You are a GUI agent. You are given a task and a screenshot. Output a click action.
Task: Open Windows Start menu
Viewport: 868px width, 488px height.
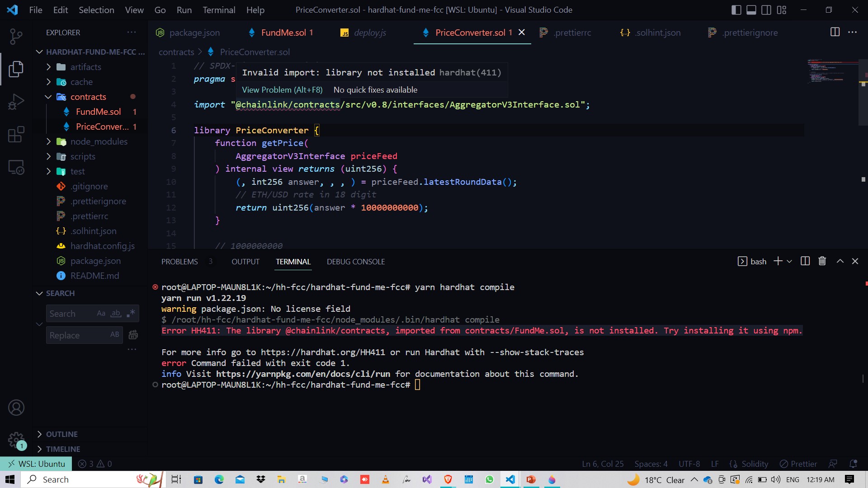click(10, 479)
